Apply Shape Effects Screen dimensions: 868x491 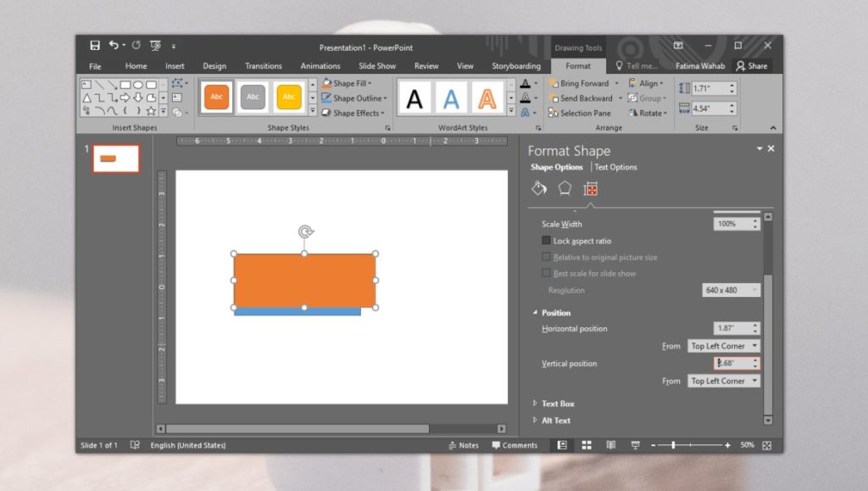pyautogui.click(x=351, y=112)
